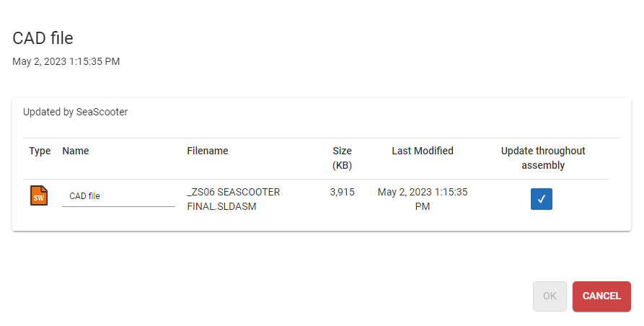644x326 pixels.
Task: Click the Update throughout assembly header
Action: [543, 158]
